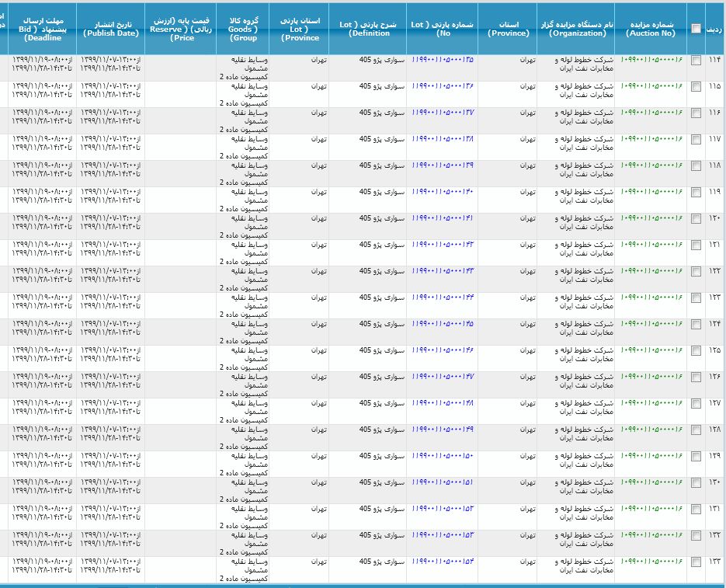Tick the select-all checkbox in the table header

coord(696,29)
